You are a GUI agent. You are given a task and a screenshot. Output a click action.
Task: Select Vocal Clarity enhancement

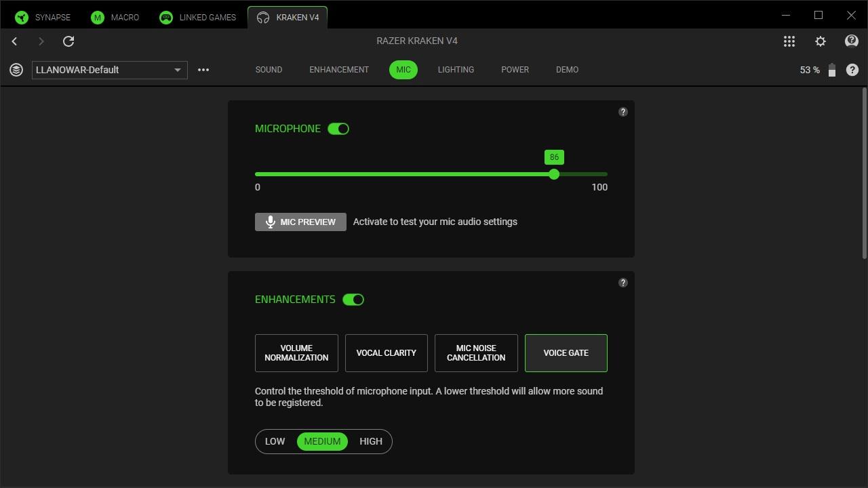[387, 353]
